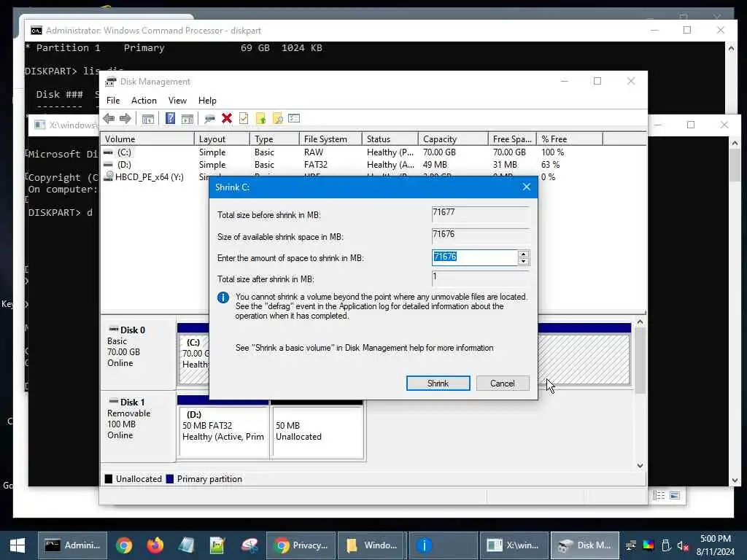
Task: Toggle the show/hide action pane toolbar icon
Action: (187, 119)
